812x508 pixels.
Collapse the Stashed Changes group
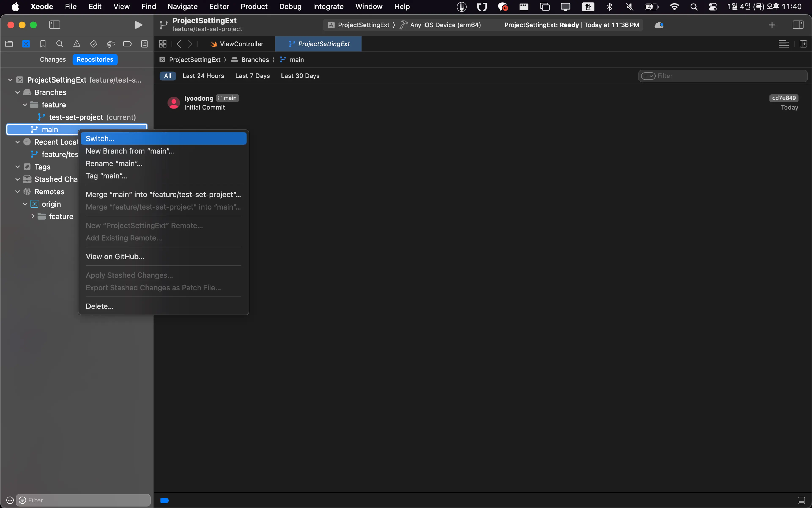[18, 179]
